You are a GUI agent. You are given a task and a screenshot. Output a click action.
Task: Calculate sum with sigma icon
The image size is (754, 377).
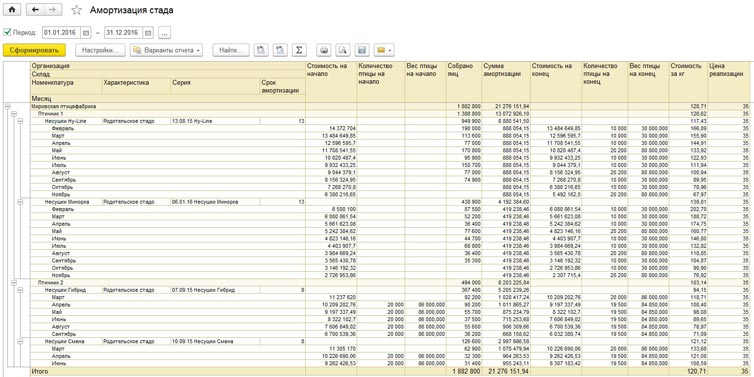click(x=299, y=50)
